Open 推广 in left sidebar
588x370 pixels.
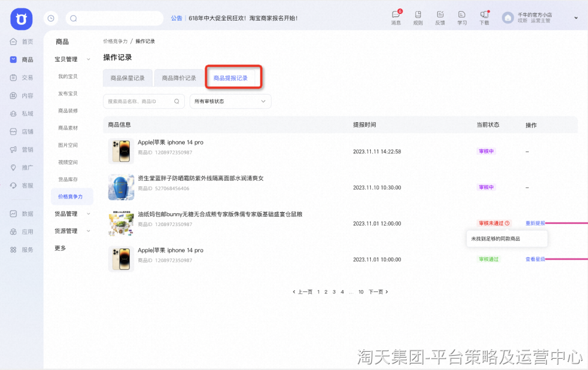(x=21, y=168)
